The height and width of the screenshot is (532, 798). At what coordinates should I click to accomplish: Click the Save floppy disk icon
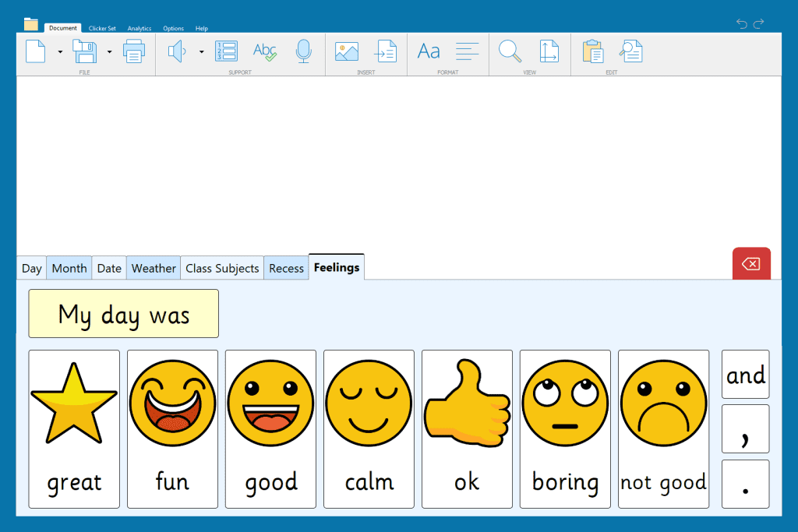click(x=84, y=51)
